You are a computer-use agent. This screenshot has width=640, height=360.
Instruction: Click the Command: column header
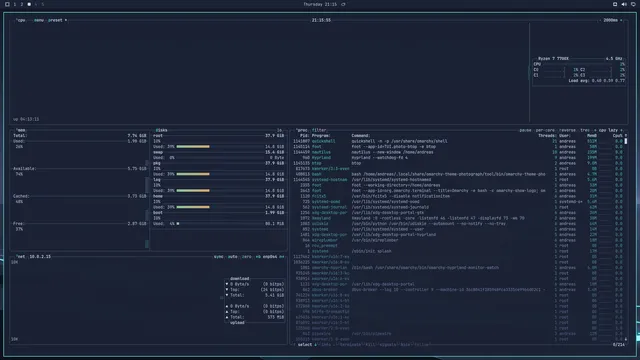pyautogui.click(x=361, y=136)
